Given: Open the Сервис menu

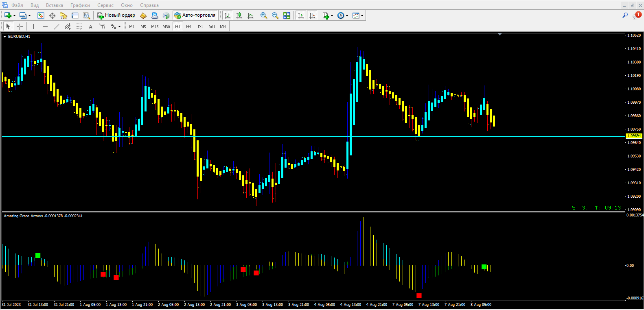Looking at the screenshot, I should click(105, 5).
